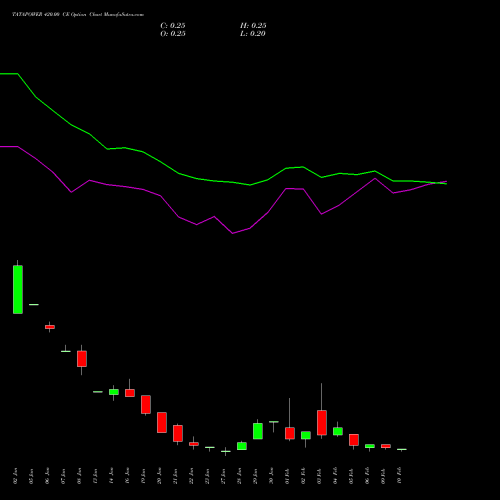Select the long-wick red candle for 03 Feb
Image resolution: width=500 pixels, height=500 pixels.
coord(322,422)
